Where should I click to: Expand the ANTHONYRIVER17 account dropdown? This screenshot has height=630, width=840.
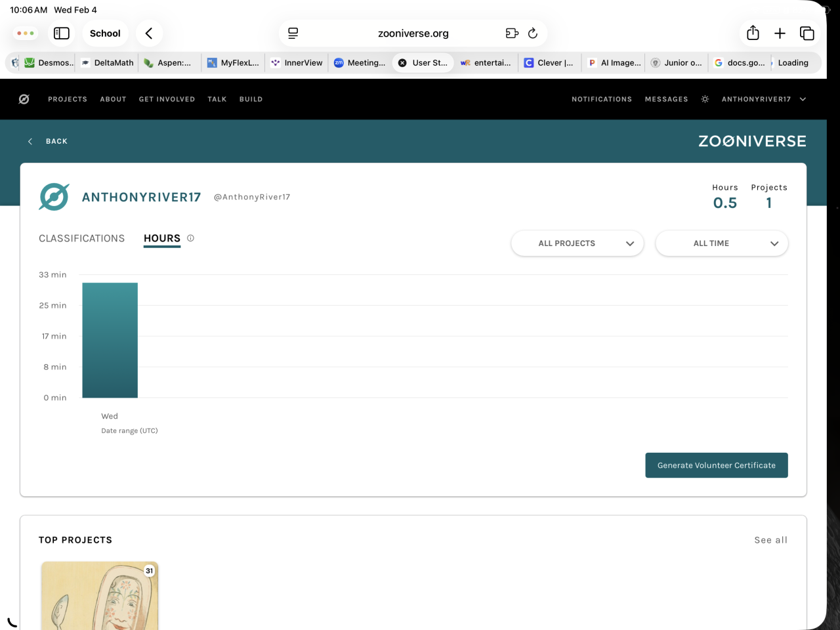click(764, 99)
